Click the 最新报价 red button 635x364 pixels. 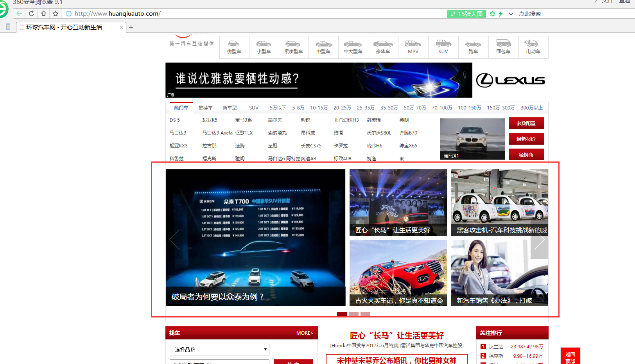pos(526,139)
